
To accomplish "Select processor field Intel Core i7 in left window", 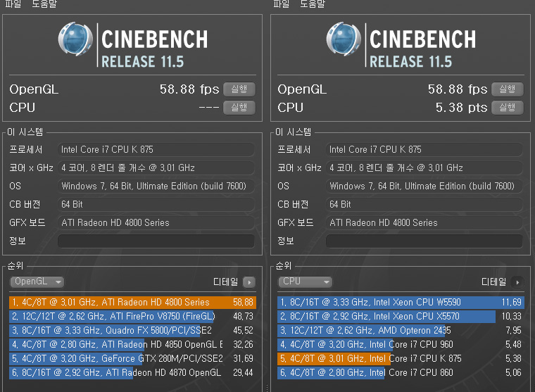I will pyautogui.click(x=156, y=149).
